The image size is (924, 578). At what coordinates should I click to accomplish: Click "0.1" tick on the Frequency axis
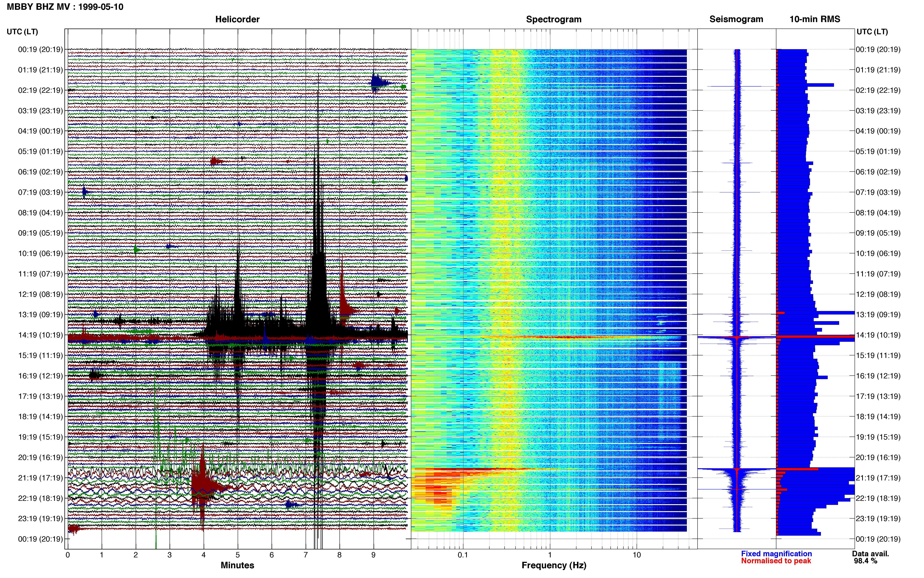[x=463, y=555]
